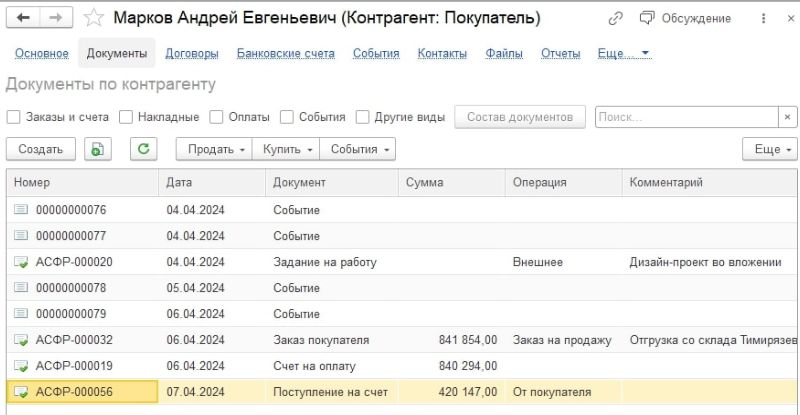This screenshot has height=415, width=800.
Task: Expand the События toolbar dropdown
Action: [x=358, y=149]
